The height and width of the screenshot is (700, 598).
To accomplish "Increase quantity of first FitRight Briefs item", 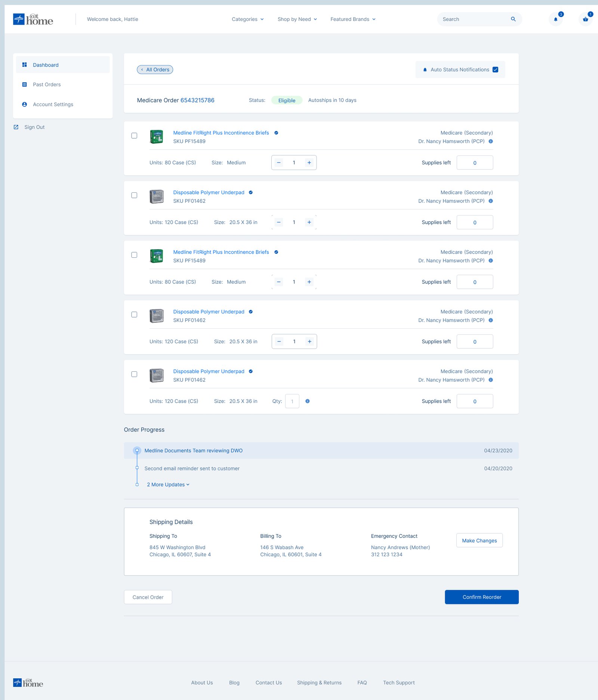I will 309,162.
